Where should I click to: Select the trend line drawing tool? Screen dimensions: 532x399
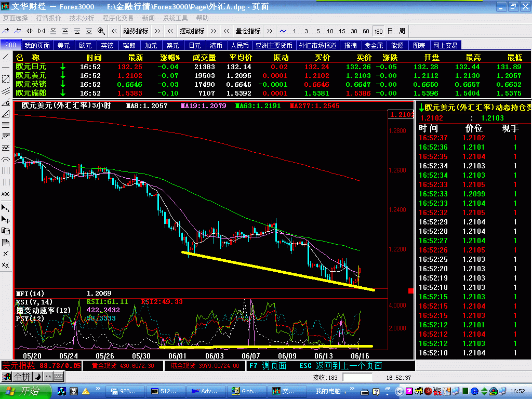pyautogui.click(x=6, y=56)
